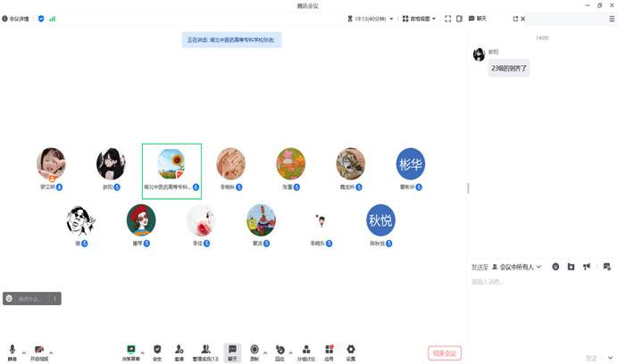Open meeting settings gear
This screenshot has width=618, height=364.
click(x=351, y=352)
